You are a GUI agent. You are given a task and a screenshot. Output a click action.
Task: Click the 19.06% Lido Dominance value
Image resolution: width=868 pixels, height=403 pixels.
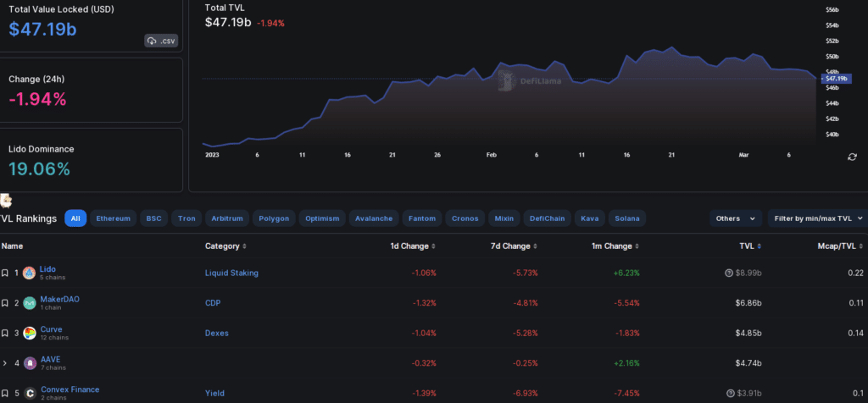(39, 169)
